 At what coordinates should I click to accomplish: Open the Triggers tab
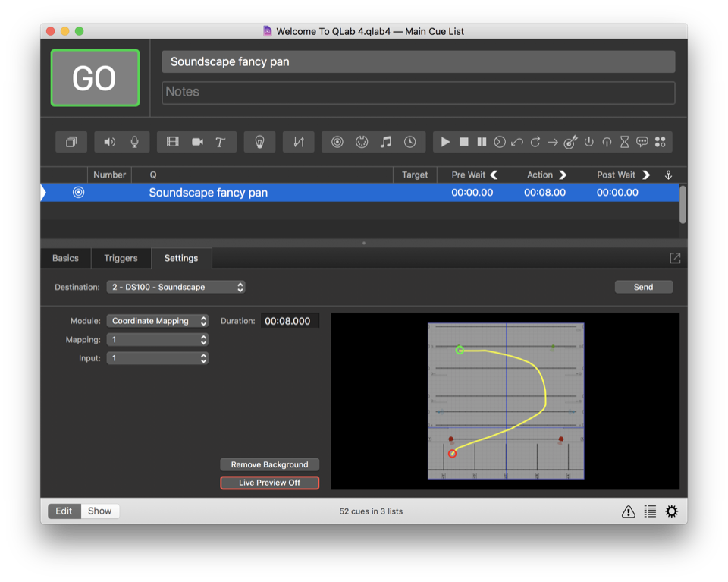click(x=121, y=258)
